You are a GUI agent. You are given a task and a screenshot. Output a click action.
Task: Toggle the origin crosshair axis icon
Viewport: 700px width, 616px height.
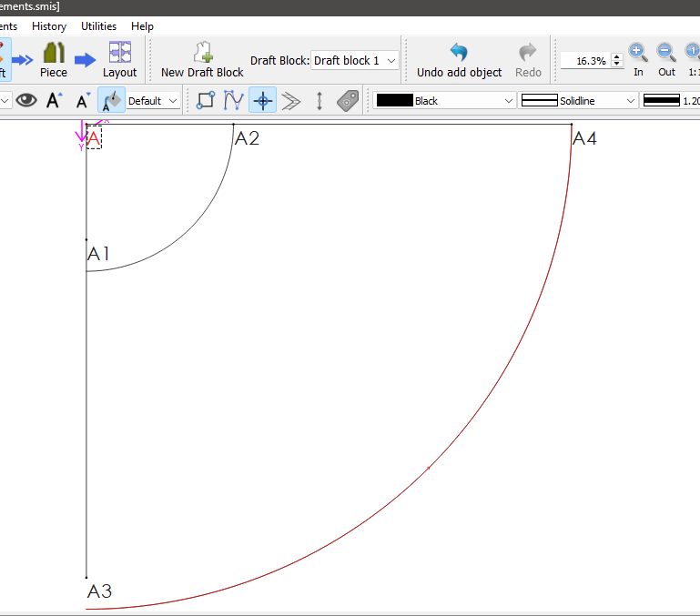pyautogui.click(x=262, y=100)
